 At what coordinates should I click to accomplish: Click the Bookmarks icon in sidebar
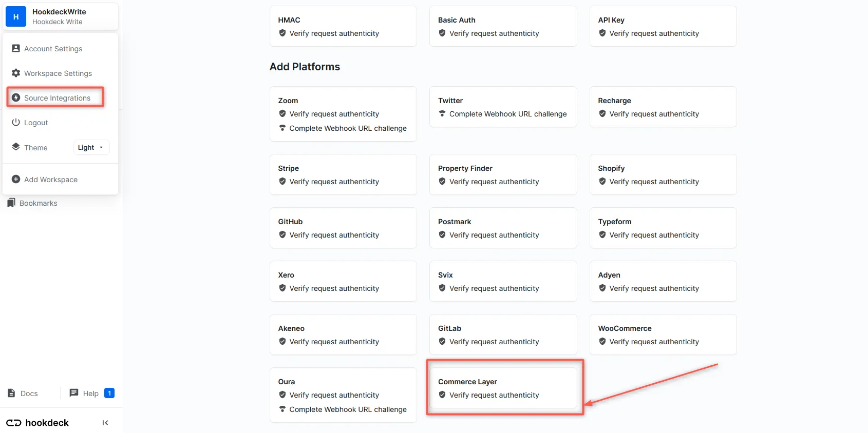click(11, 203)
